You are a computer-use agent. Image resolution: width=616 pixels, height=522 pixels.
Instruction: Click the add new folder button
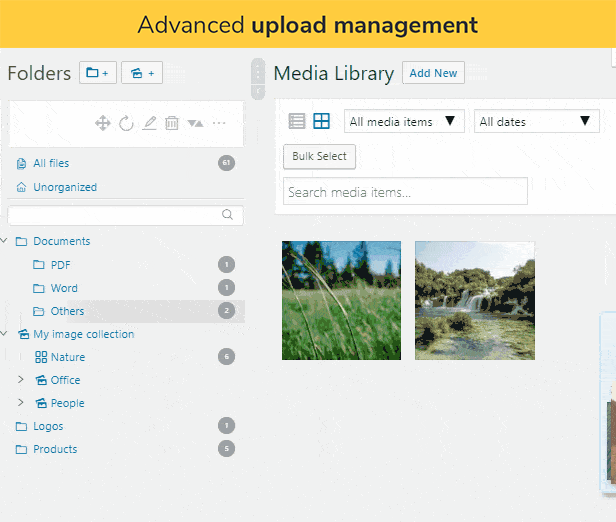click(98, 73)
